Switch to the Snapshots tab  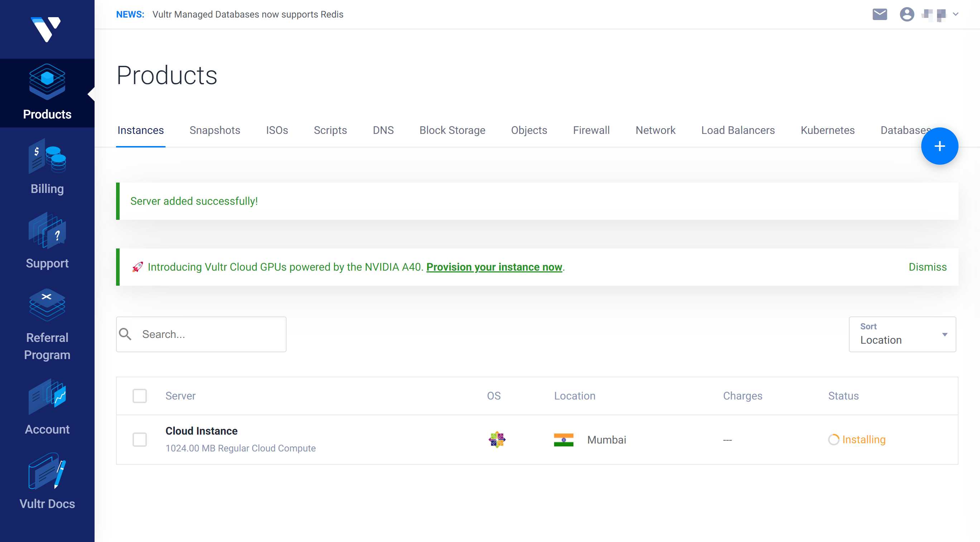[x=215, y=130]
